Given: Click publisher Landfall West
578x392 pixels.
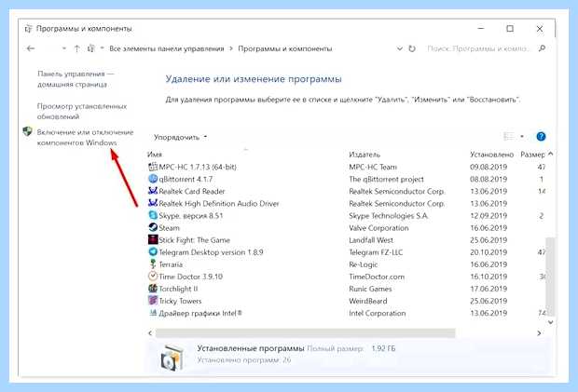Looking at the screenshot, I should [371, 240].
